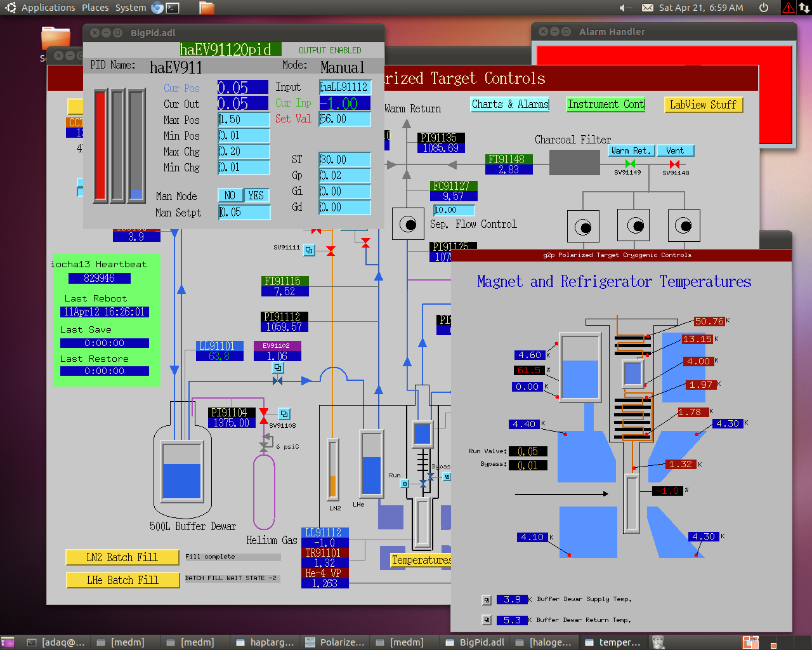Click the red SV91148 valve symbol
This screenshot has width=812, height=650.
click(x=674, y=164)
